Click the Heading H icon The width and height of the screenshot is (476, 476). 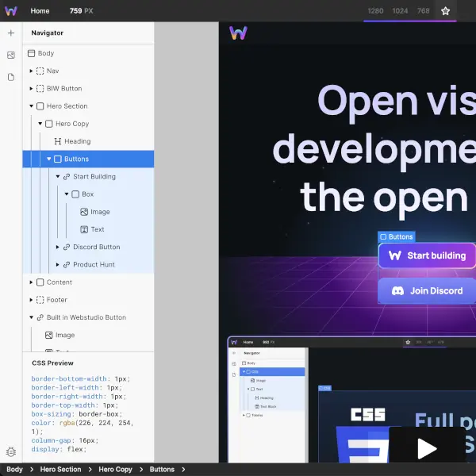[x=58, y=141]
